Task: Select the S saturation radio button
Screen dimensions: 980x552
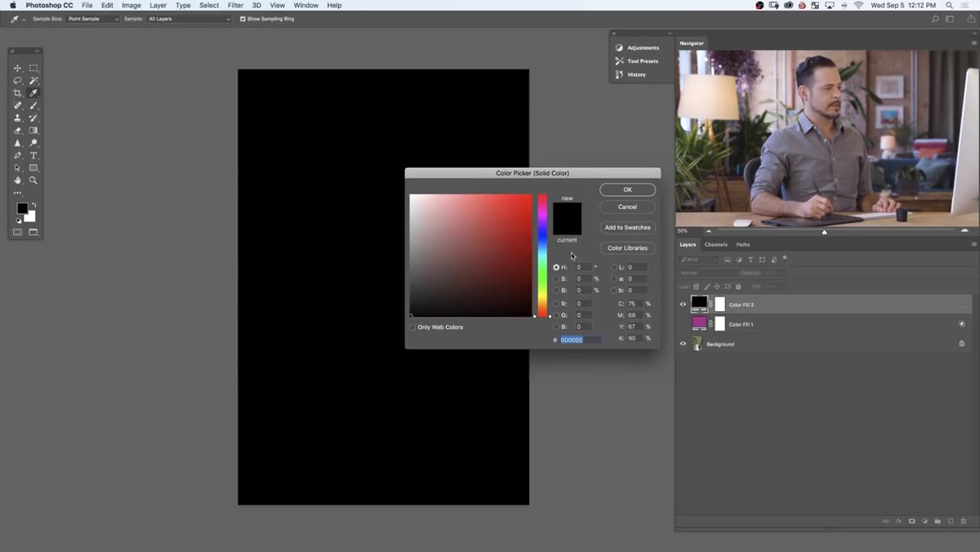Action: (x=556, y=278)
